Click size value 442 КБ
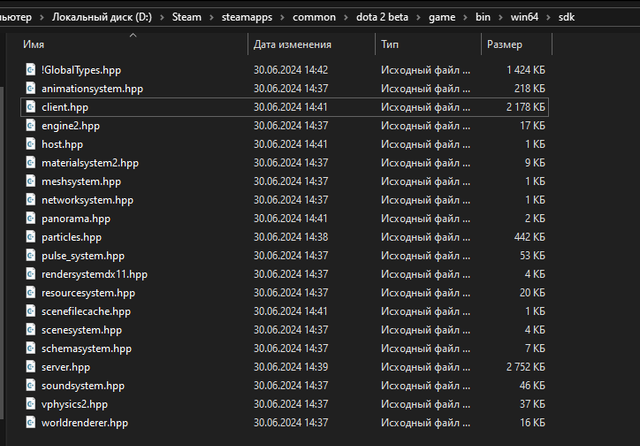Image resolution: width=640 pixels, height=446 pixels. click(x=530, y=237)
